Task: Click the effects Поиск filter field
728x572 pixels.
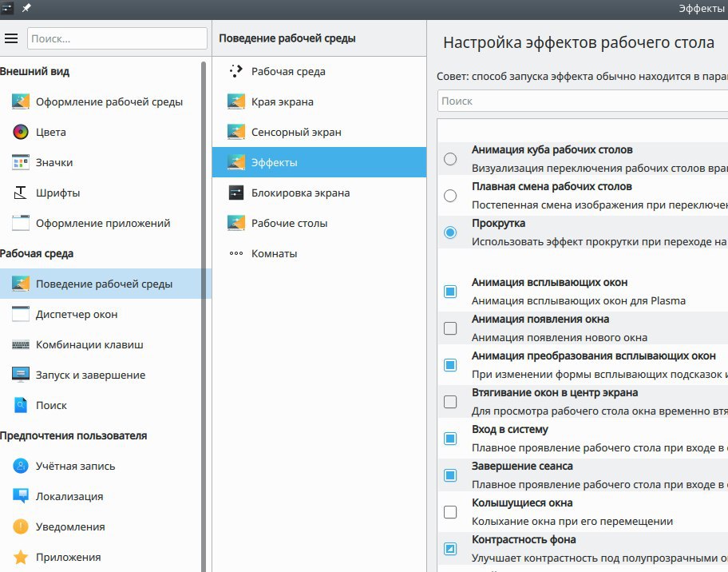Action: point(583,101)
